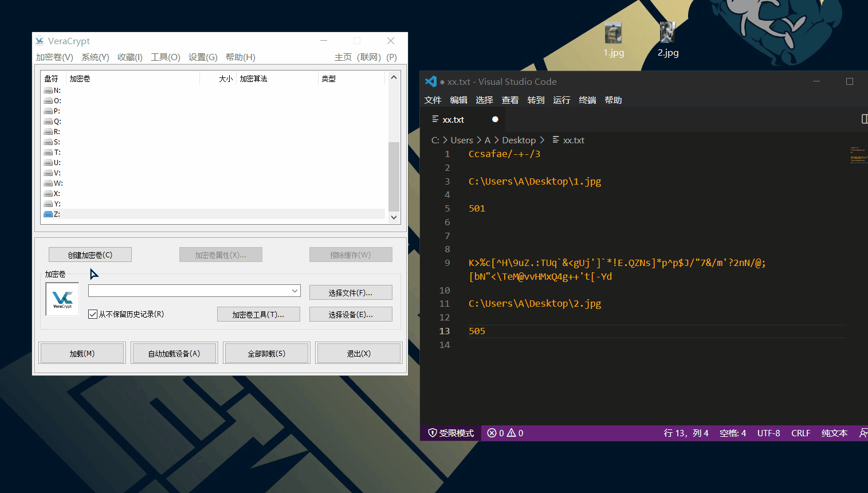This screenshot has width=868, height=493.
Task: Toggle the never save history checkbox
Action: click(x=93, y=314)
